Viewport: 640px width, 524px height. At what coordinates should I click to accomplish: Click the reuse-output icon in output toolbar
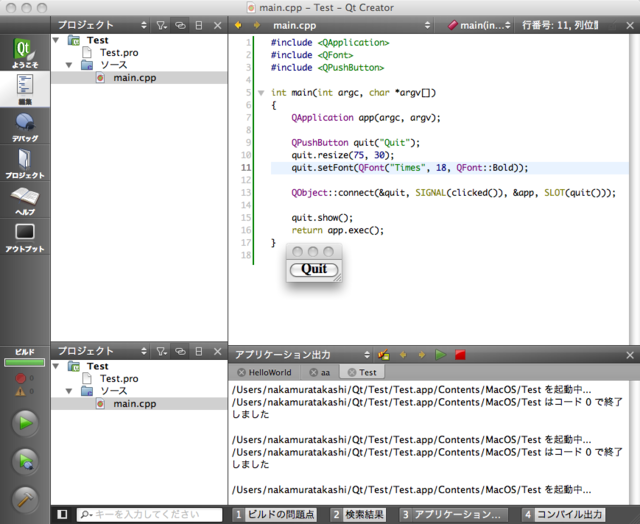pyautogui.click(x=384, y=355)
